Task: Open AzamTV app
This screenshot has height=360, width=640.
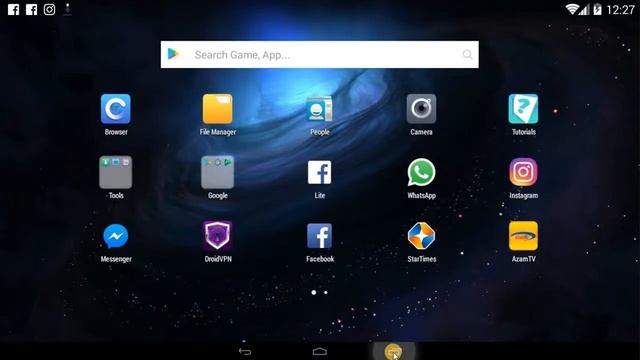Action: [523, 236]
